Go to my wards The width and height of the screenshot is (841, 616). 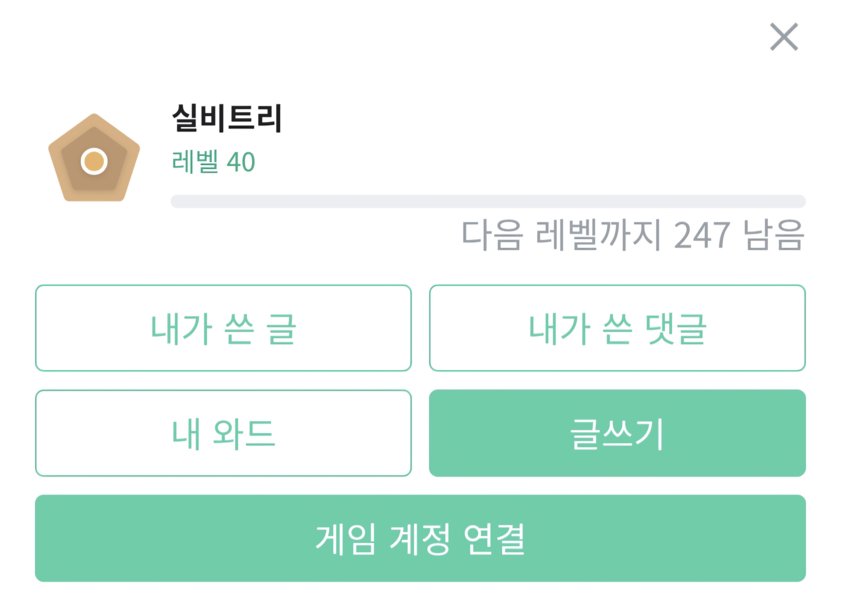[x=223, y=433]
